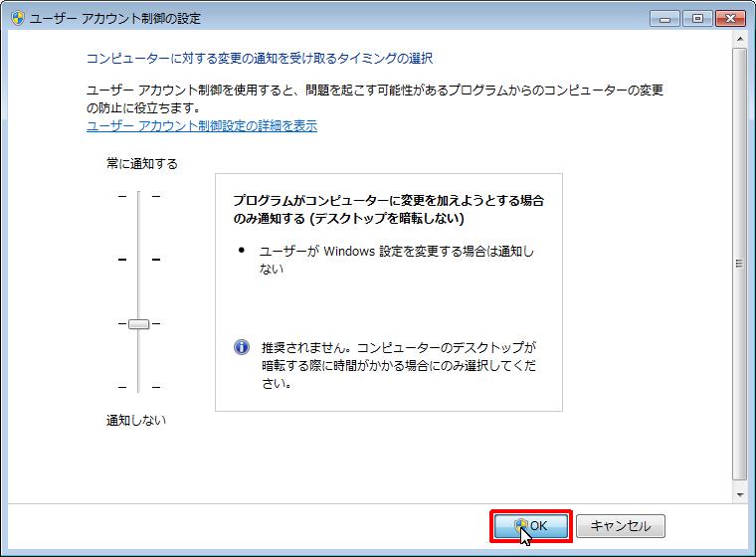Click the bold description title in the box
Image resolution: width=756 pixels, height=557 pixels.
[x=388, y=209]
